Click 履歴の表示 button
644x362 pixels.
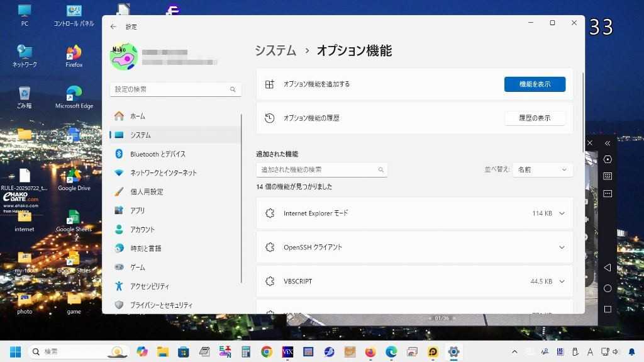coord(535,118)
